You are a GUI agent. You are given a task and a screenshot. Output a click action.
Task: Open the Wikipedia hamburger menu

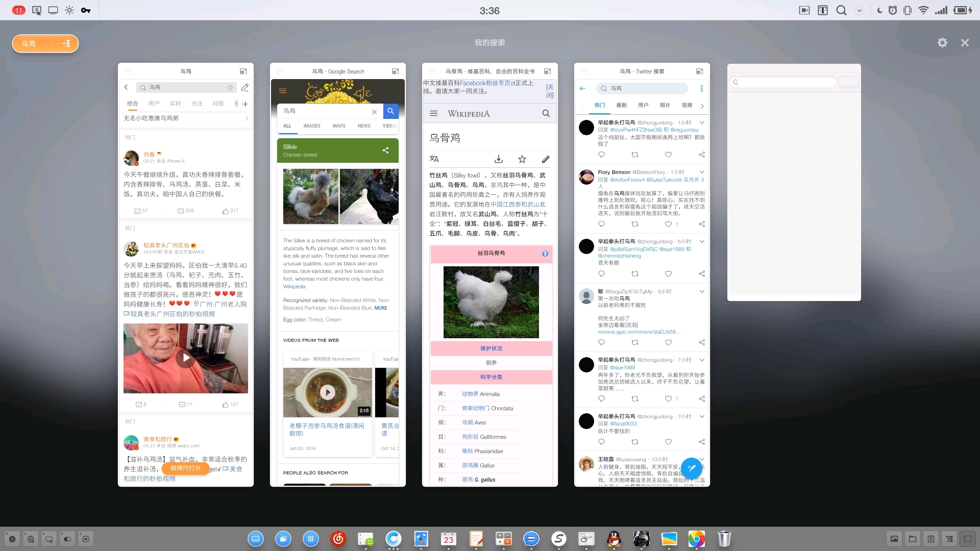click(434, 114)
